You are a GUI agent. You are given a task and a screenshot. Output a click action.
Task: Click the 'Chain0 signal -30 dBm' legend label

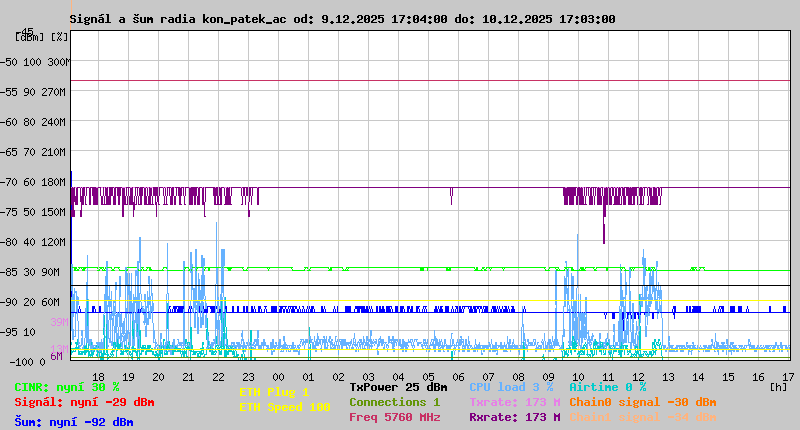pyautogui.click(x=643, y=402)
